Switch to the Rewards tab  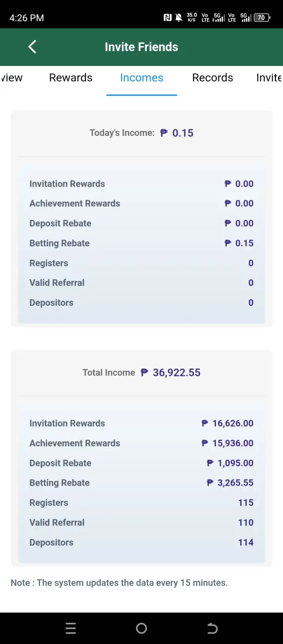(x=70, y=77)
